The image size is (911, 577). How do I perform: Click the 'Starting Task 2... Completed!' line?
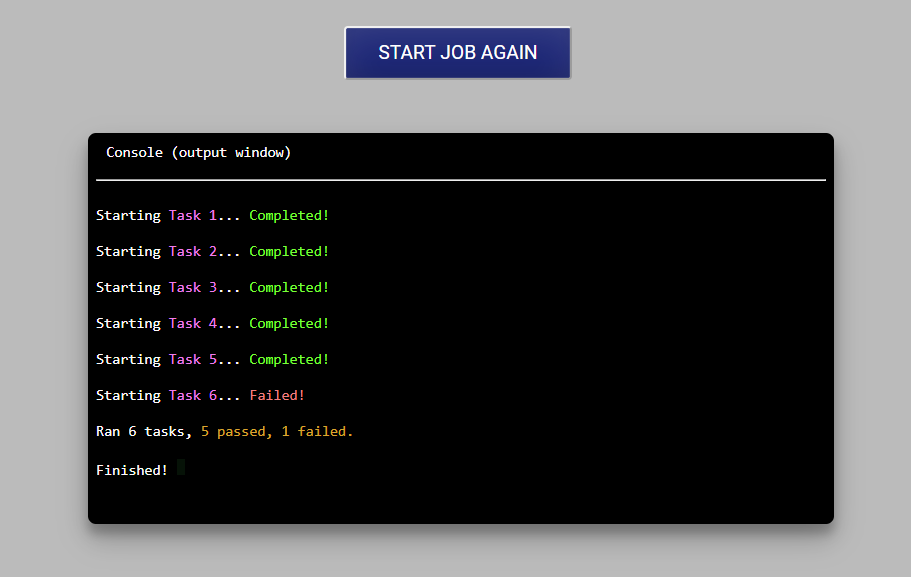pyautogui.click(x=212, y=252)
